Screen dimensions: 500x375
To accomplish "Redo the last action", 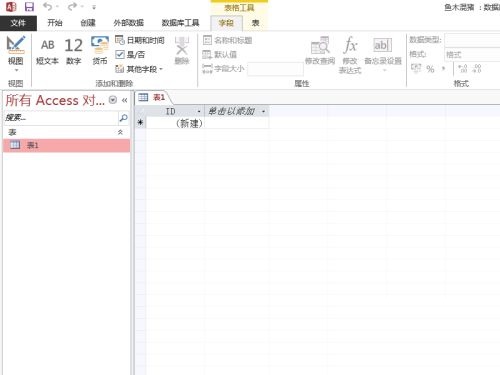I will (x=72, y=6).
